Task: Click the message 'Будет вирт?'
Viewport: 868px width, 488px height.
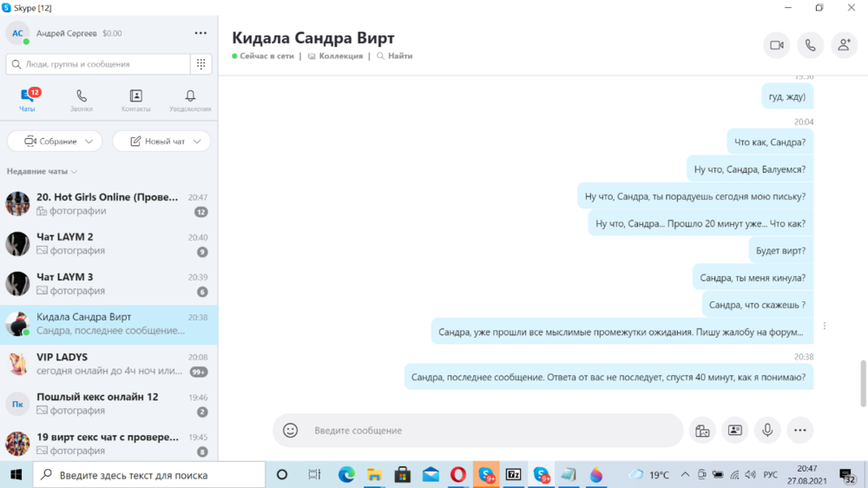Action: pos(780,250)
